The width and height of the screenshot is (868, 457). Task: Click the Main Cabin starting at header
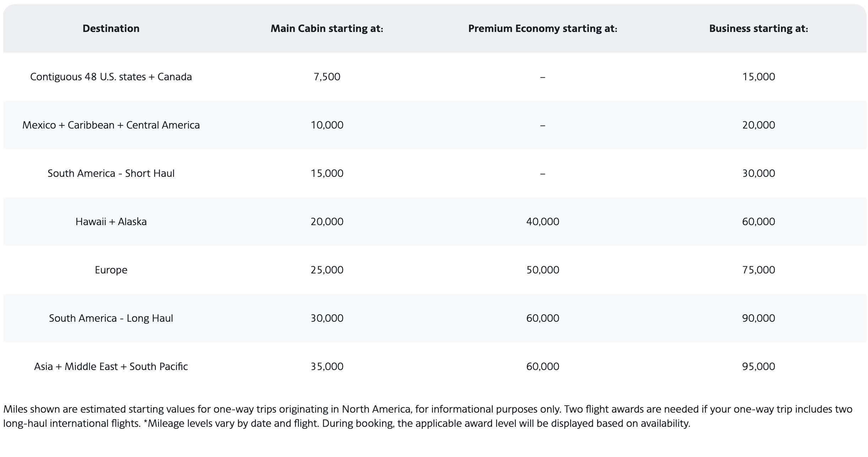[327, 28]
